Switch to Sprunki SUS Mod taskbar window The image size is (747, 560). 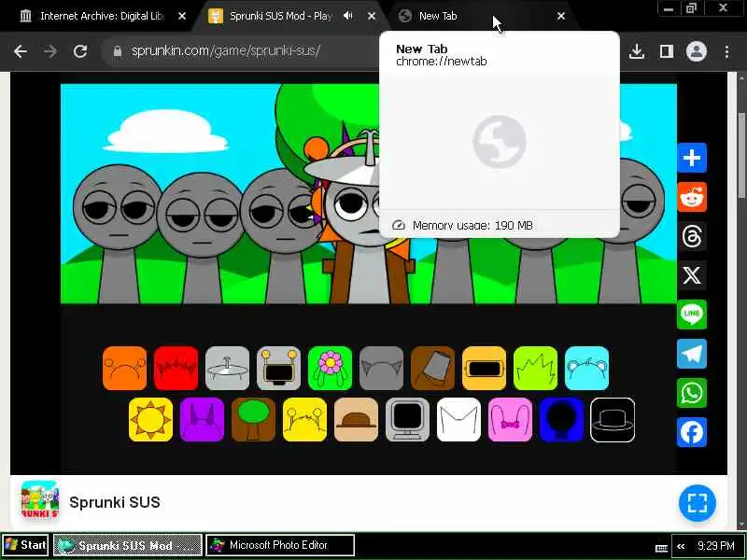point(128,545)
